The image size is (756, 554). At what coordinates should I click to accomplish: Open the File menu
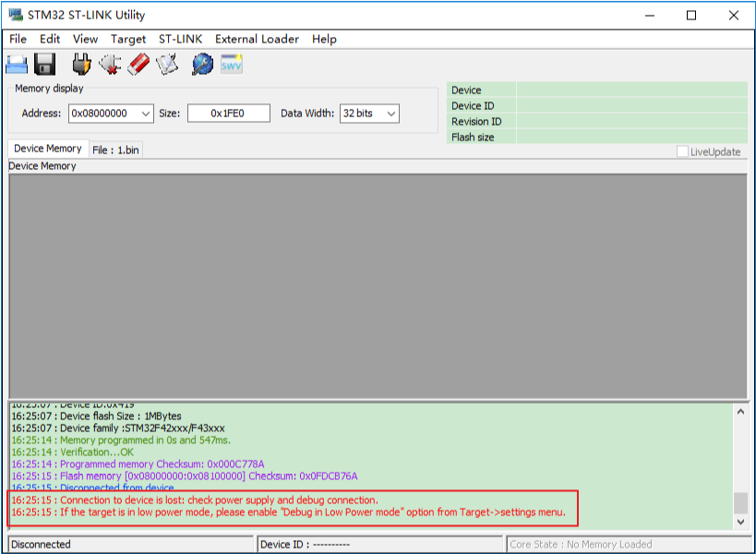point(18,39)
